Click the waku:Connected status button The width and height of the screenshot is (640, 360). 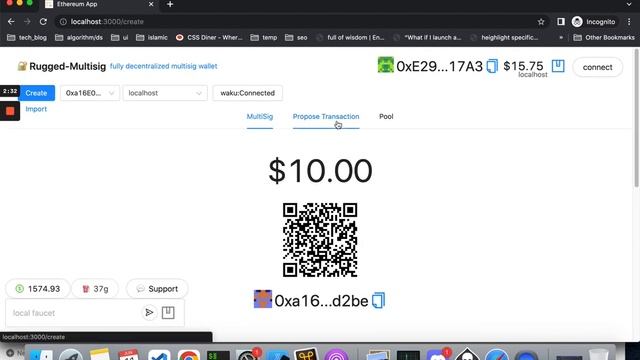pyautogui.click(x=247, y=93)
